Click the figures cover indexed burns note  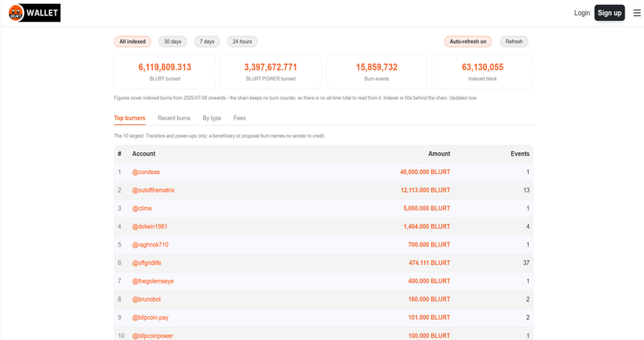point(295,97)
